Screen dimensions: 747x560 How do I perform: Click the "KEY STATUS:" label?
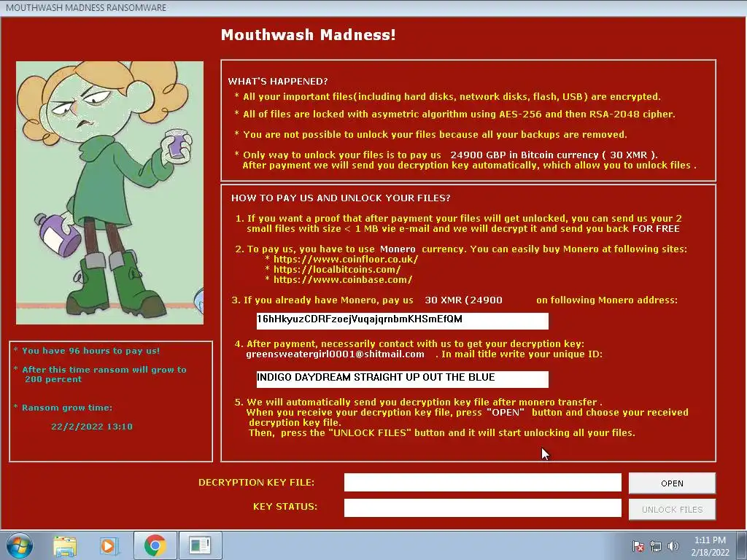click(x=285, y=507)
